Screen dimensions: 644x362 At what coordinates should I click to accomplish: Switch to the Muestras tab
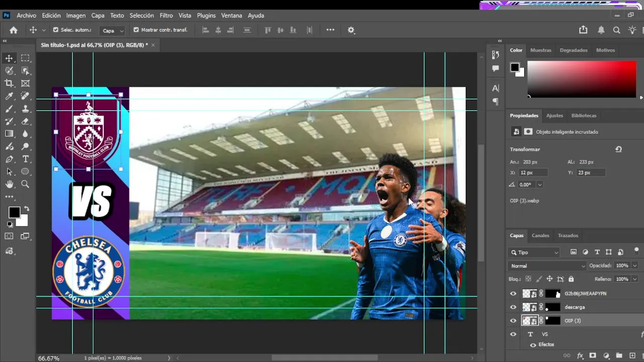pos(541,50)
